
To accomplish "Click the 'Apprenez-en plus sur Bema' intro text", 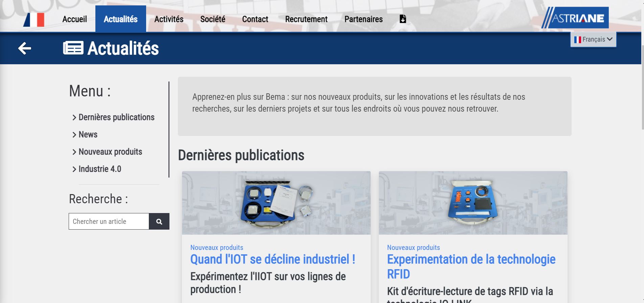I will (359, 103).
